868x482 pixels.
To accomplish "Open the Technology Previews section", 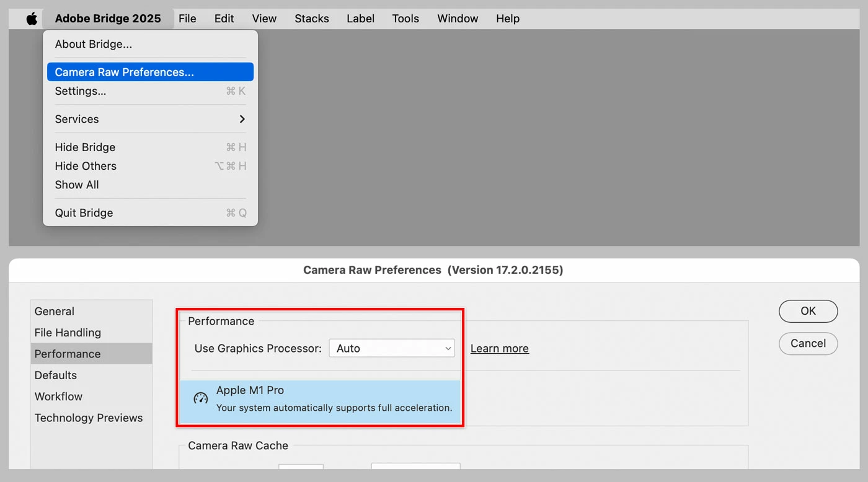I will pyautogui.click(x=91, y=418).
